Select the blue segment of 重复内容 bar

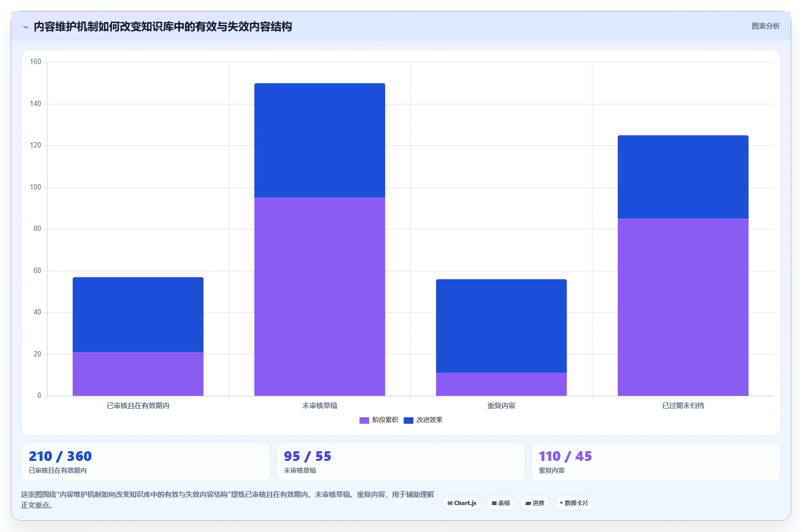(x=501, y=326)
